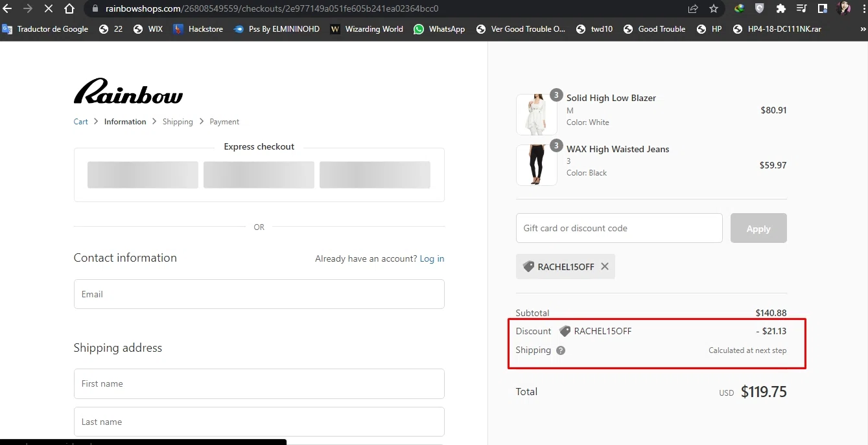Open the Hackstore bookmark
The height and width of the screenshot is (445, 868).
[198, 29]
